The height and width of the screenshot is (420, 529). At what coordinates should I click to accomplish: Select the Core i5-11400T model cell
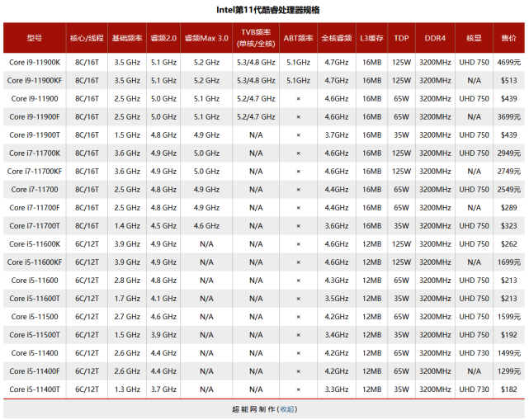(x=35, y=389)
